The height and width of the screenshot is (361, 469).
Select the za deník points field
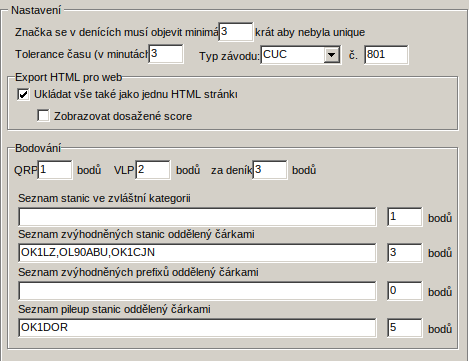[270, 170]
